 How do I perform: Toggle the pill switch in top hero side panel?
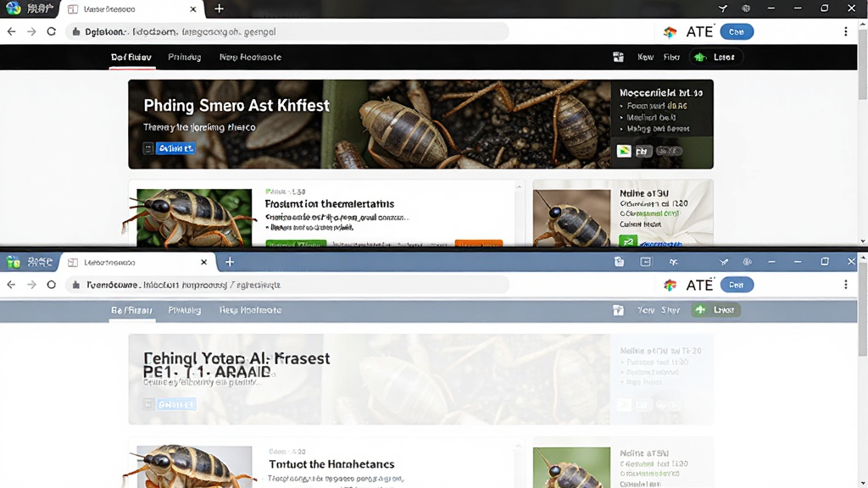pyautogui.click(x=669, y=151)
